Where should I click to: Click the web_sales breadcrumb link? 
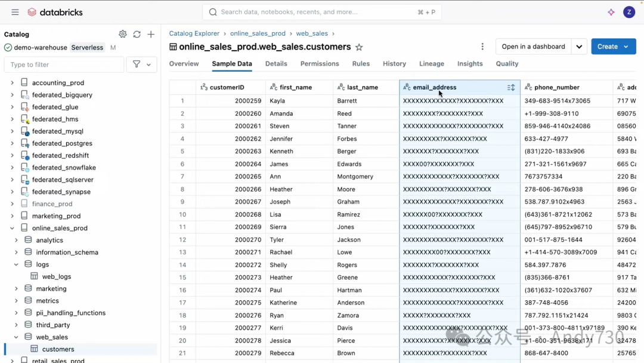312,33
